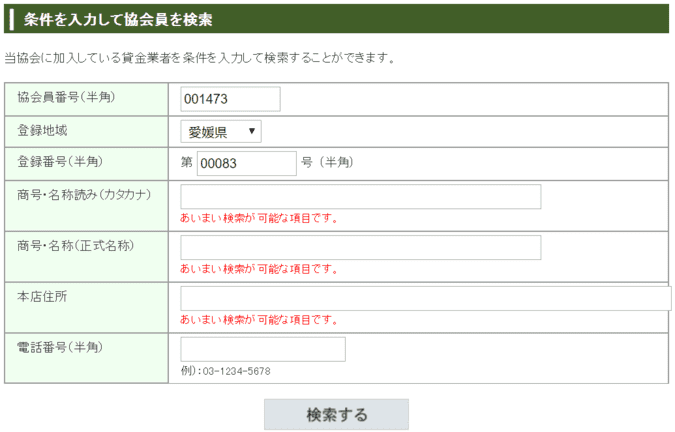Click the 電話番号(半角) label

tap(60, 347)
